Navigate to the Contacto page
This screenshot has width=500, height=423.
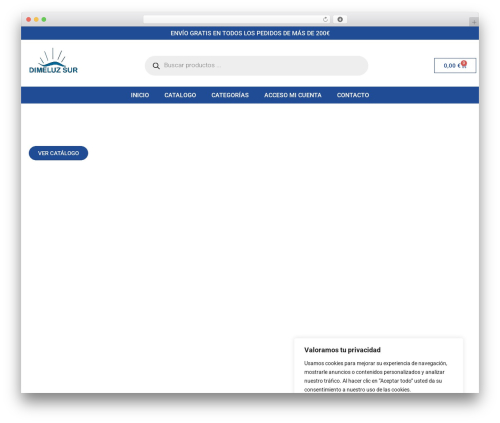(x=353, y=95)
